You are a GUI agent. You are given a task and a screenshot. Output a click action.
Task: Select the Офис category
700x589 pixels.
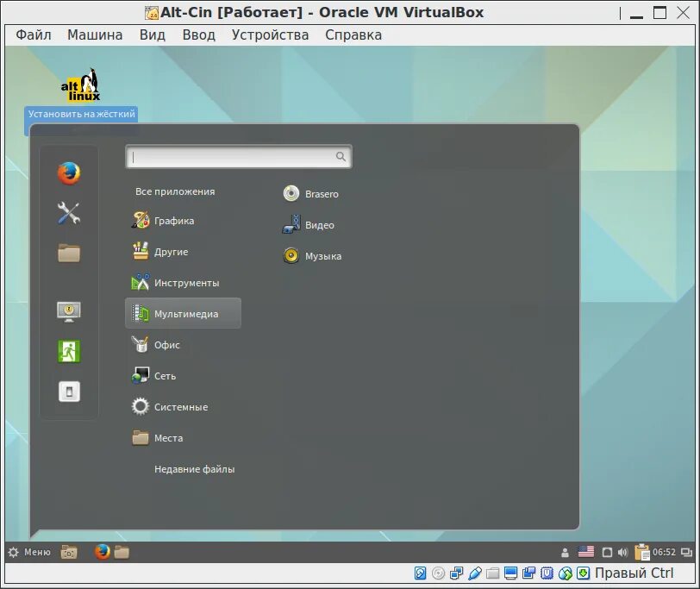pyautogui.click(x=183, y=345)
